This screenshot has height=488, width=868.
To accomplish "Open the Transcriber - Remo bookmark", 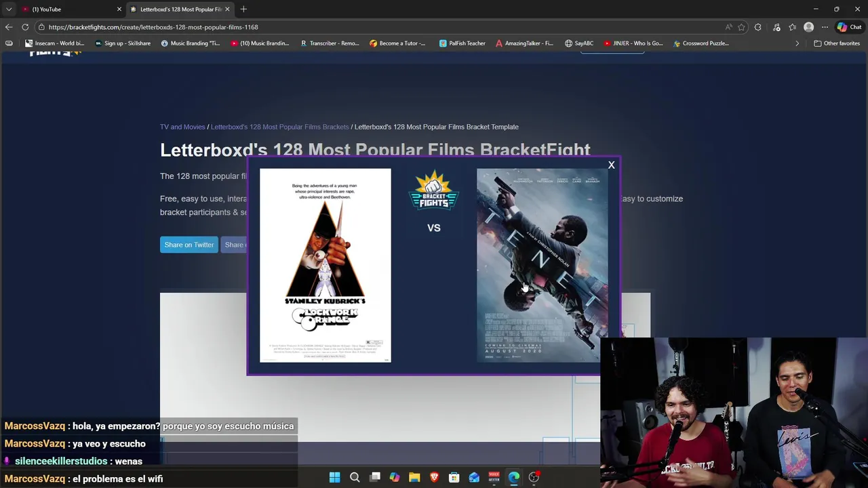I will click(x=330, y=43).
